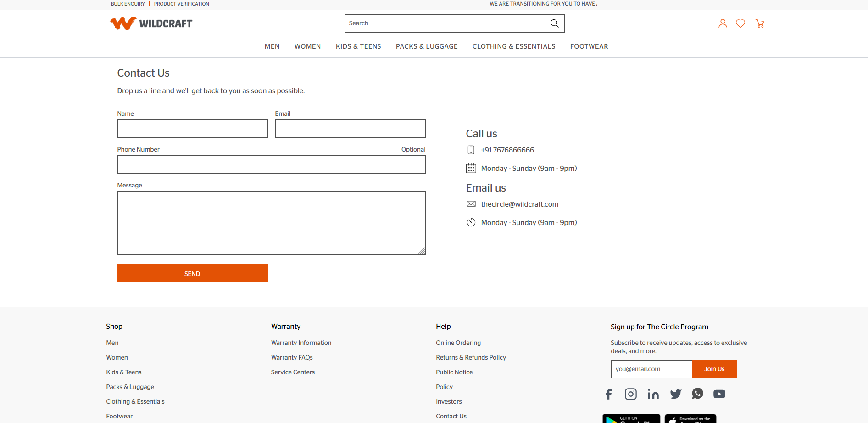The height and width of the screenshot is (423, 868).
Task: Click the Wildcraft logo
Action: 151,23
